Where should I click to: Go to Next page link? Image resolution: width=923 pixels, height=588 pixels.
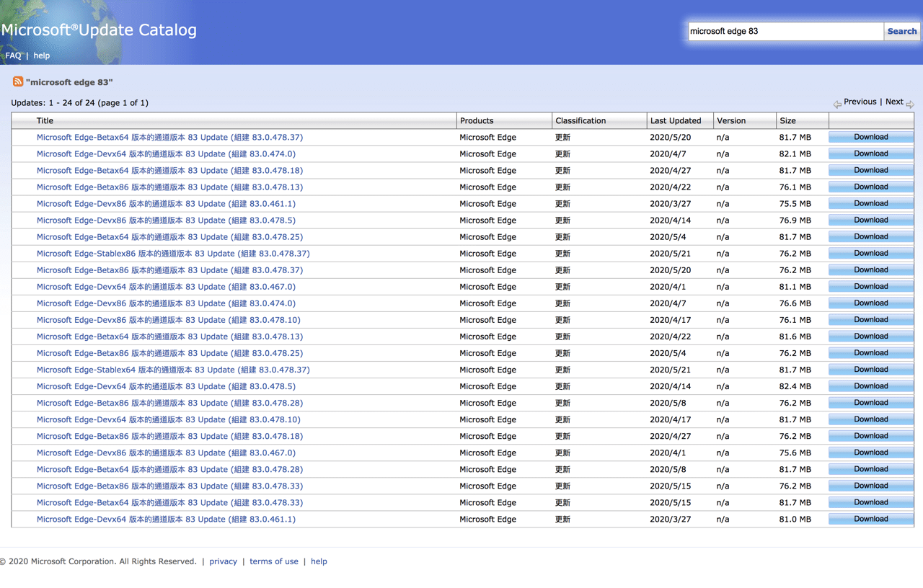(894, 102)
